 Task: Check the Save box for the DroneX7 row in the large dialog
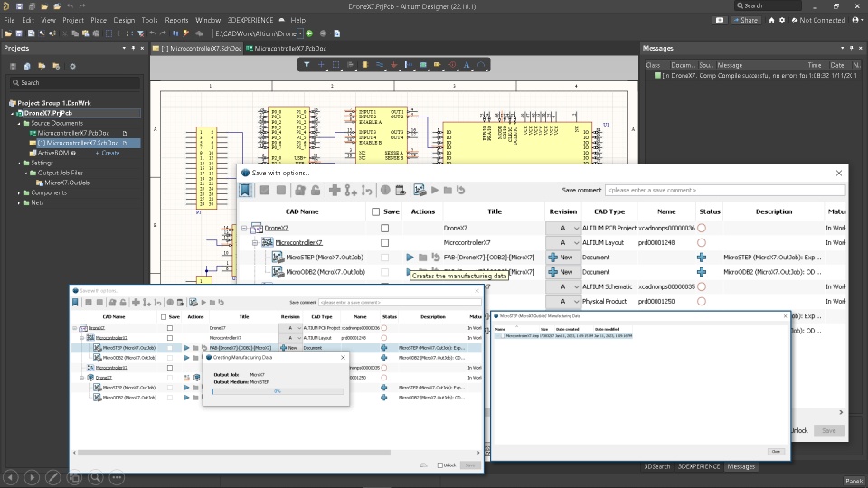coord(385,228)
